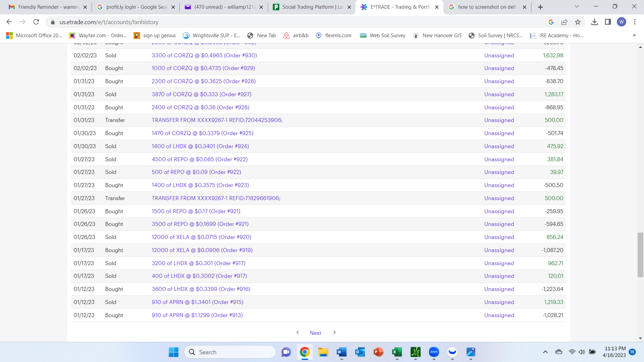
Task: Click the Windows taskbar Search box
Action: pos(230,352)
